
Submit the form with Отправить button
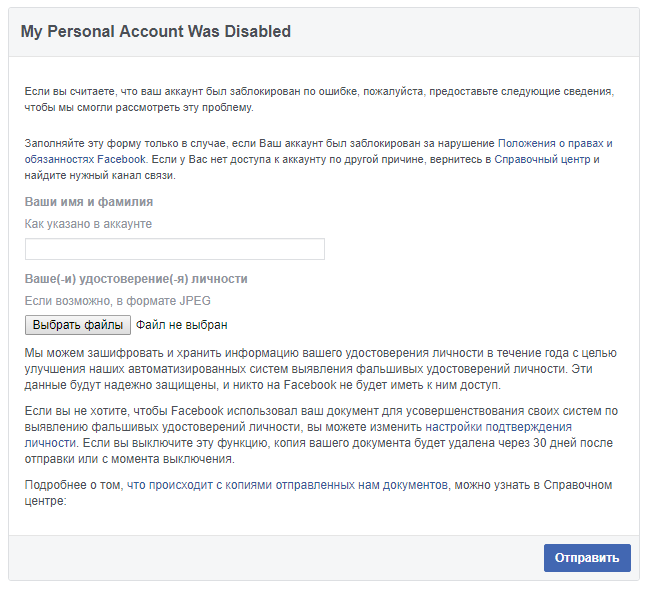587,558
